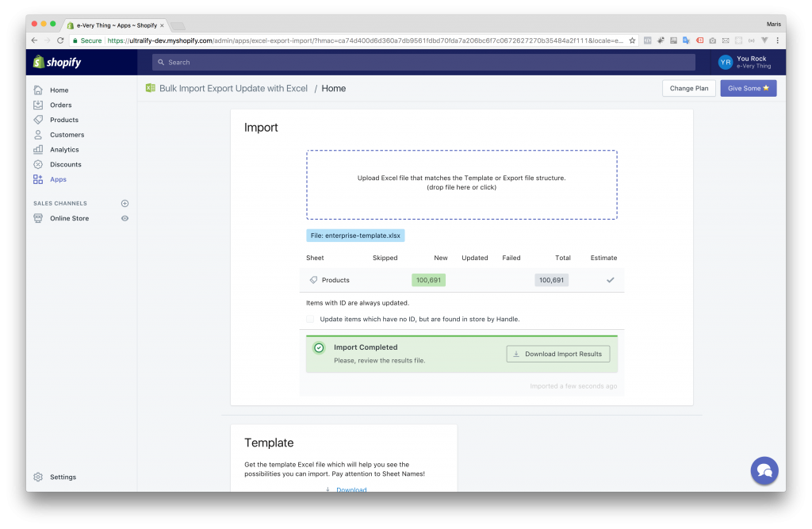The width and height of the screenshot is (812, 529).
Task: Click the Change Plan button
Action: (x=688, y=88)
